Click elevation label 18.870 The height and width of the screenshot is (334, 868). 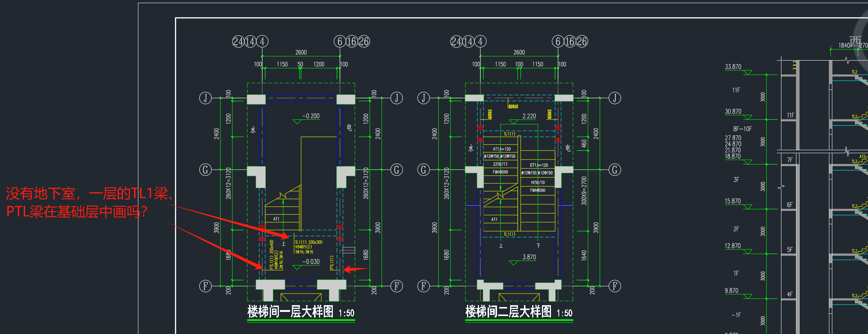click(733, 156)
